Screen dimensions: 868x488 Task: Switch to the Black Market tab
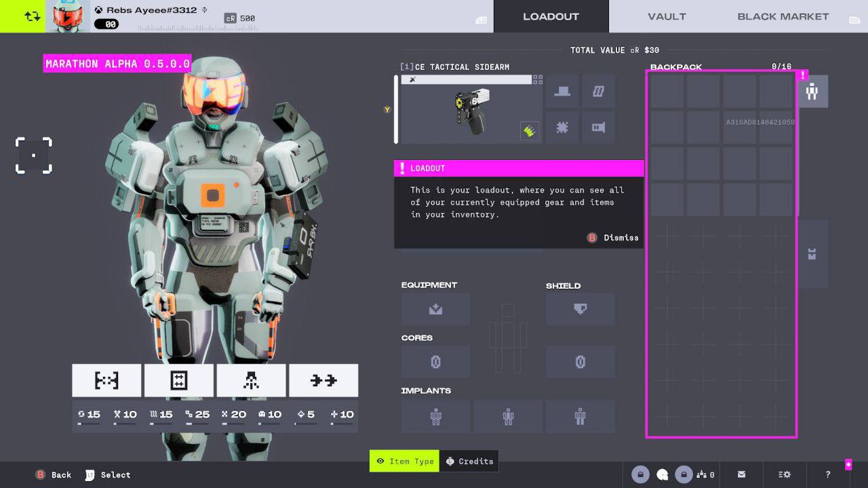pyautogui.click(x=783, y=16)
